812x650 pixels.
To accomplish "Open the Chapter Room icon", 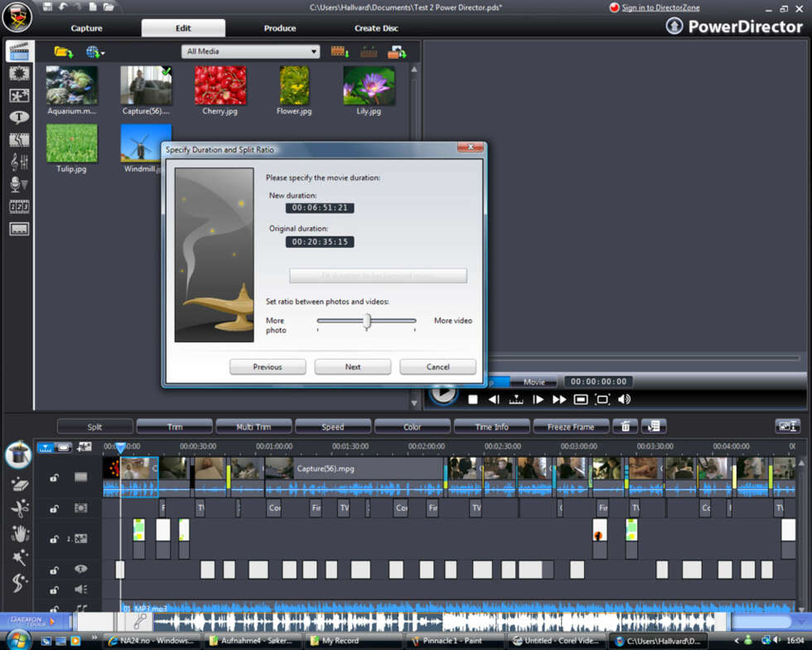I will point(19,206).
